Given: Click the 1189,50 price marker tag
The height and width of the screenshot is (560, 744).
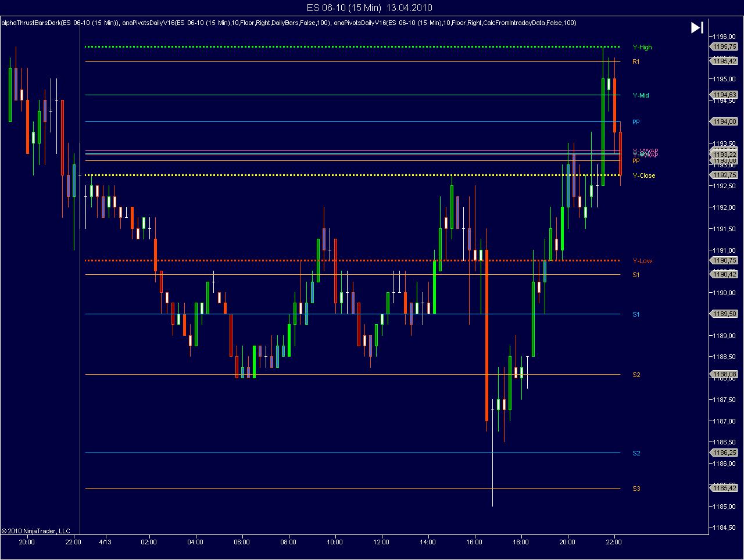Looking at the screenshot, I should tap(724, 314).
